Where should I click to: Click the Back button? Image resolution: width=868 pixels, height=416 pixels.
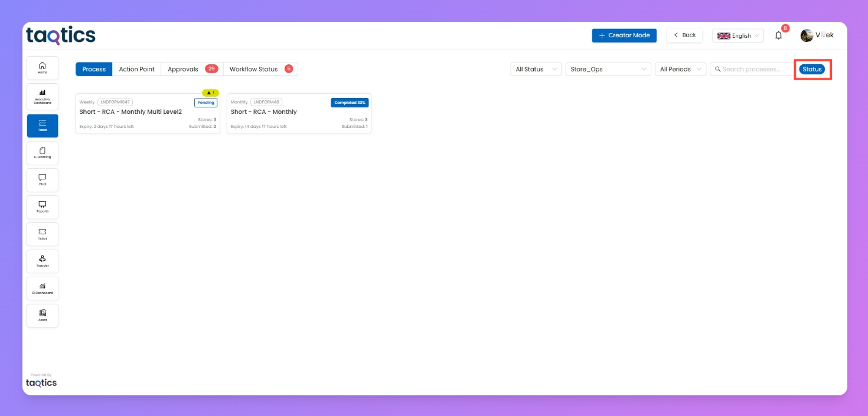(x=684, y=35)
